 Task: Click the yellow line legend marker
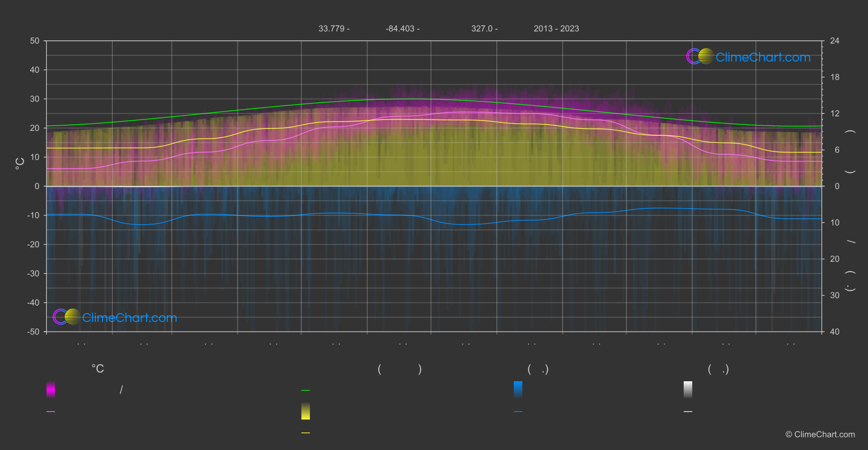306,433
